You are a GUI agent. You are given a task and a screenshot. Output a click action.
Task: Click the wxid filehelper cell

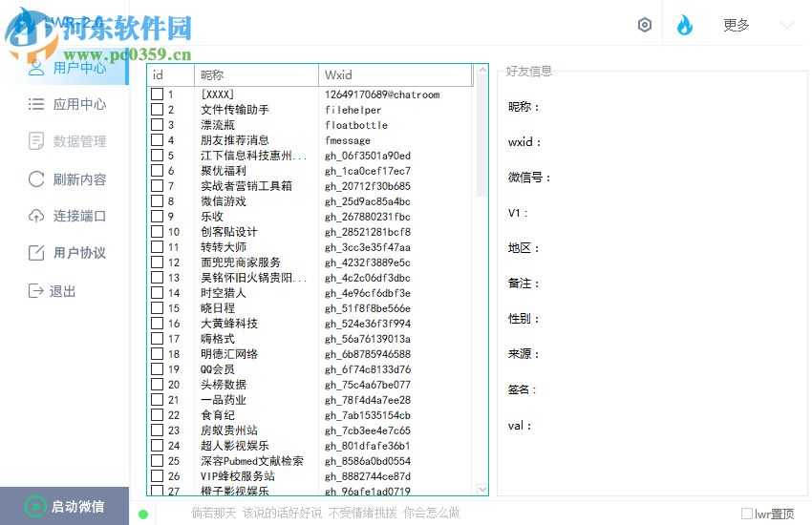353,110
